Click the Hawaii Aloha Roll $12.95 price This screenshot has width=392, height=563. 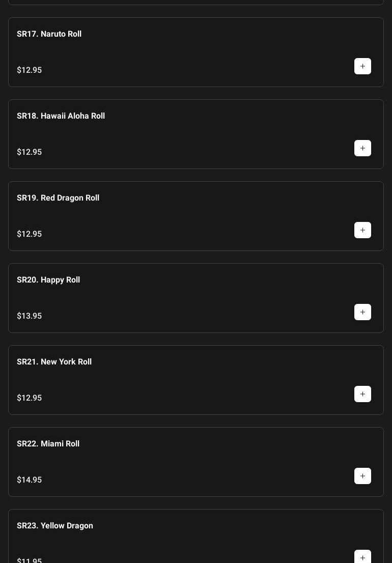pyautogui.click(x=29, y=152)
